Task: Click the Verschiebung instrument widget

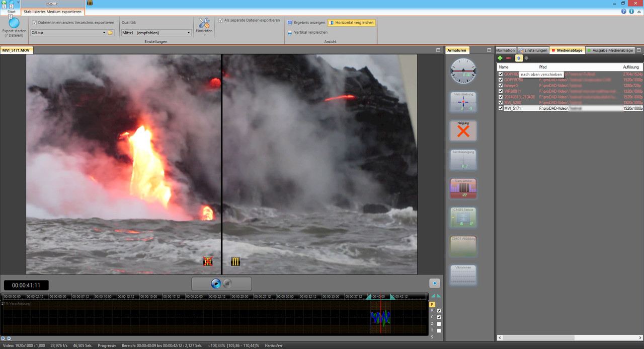Action: (x=463, y=102)
